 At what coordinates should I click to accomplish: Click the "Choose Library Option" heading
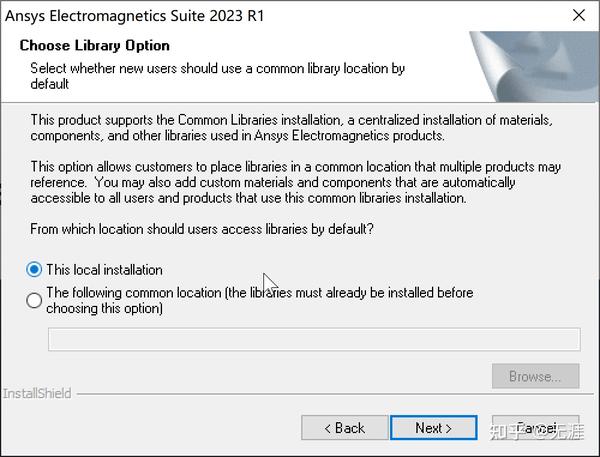coord(95,46)
